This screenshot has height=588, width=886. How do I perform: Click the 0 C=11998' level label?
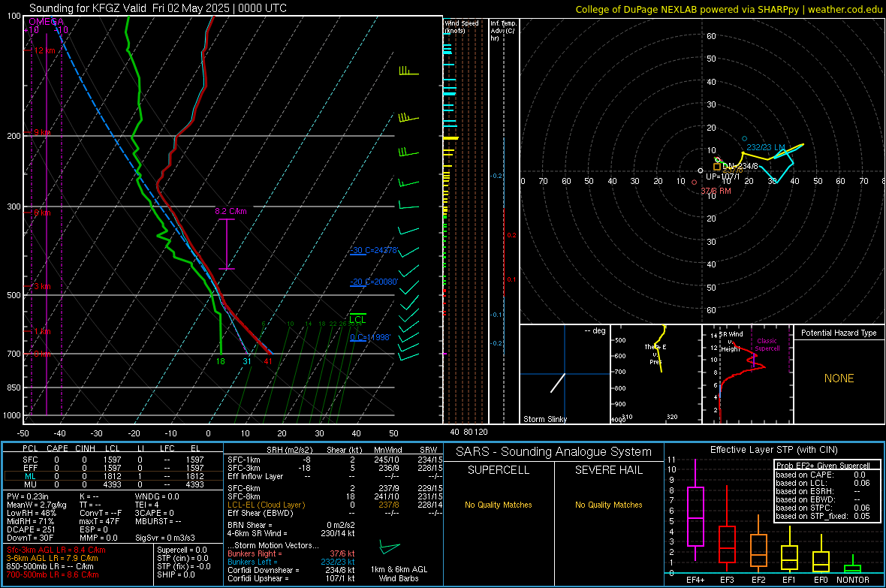coord(370,337)
